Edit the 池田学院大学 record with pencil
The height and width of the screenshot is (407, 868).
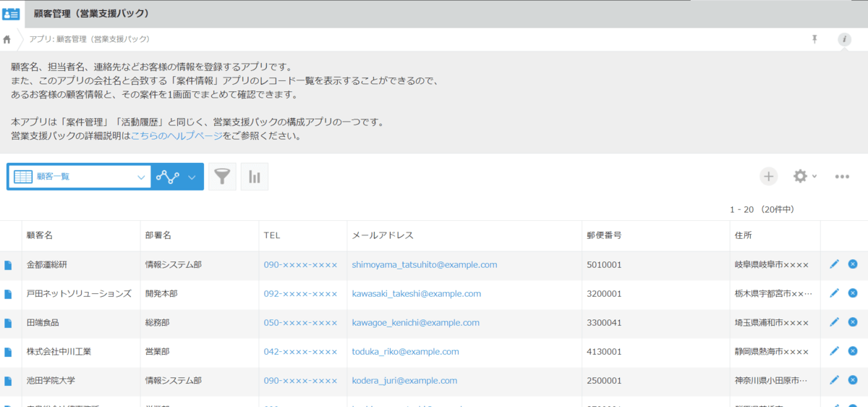834,380
